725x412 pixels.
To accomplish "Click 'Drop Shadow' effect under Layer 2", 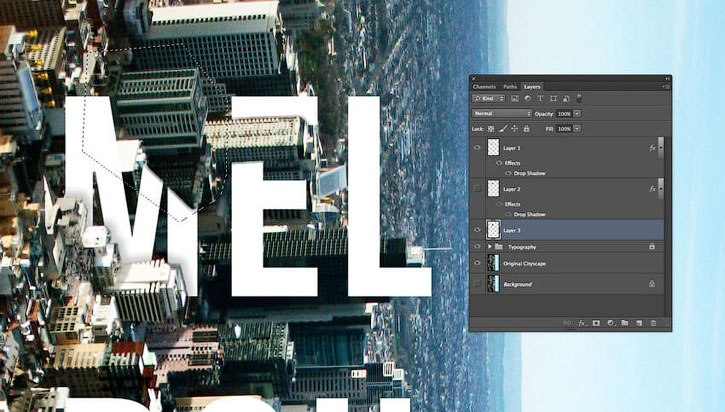I will point(529,215).
